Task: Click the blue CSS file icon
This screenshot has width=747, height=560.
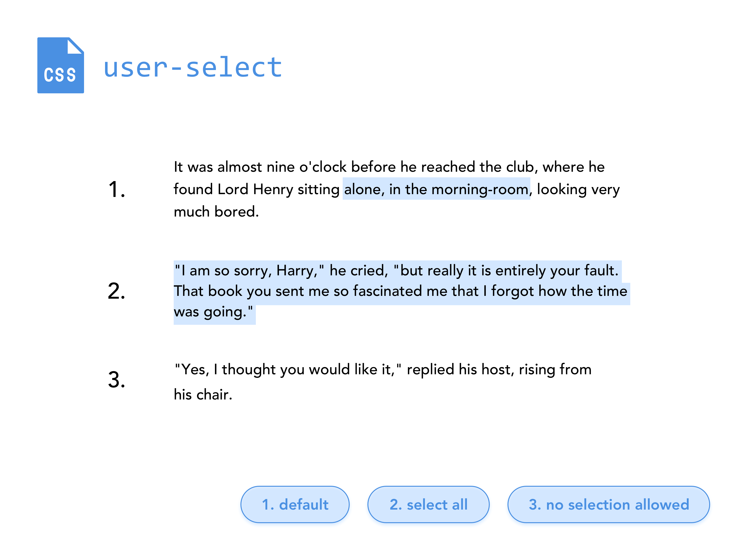Action: [60, 66]
